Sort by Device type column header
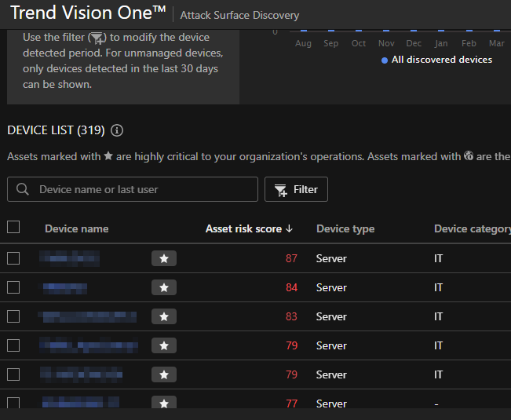This screenshot has height=420, width=511. (345, 228)
